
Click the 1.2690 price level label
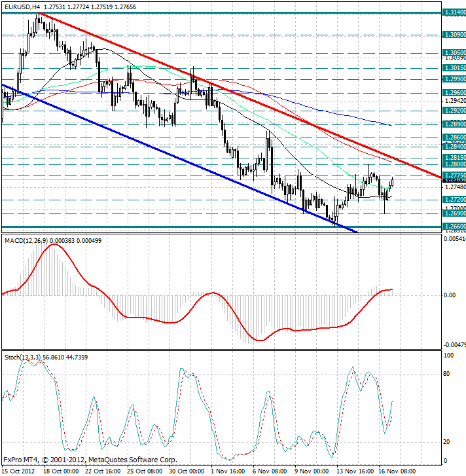[454, 213]
